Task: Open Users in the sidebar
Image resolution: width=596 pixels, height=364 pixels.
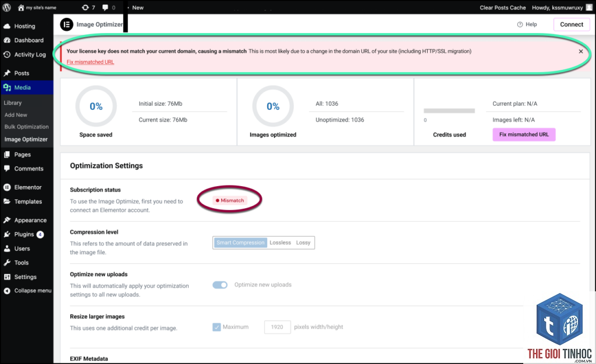Action: pyautogui.click(x=22, y=249)
